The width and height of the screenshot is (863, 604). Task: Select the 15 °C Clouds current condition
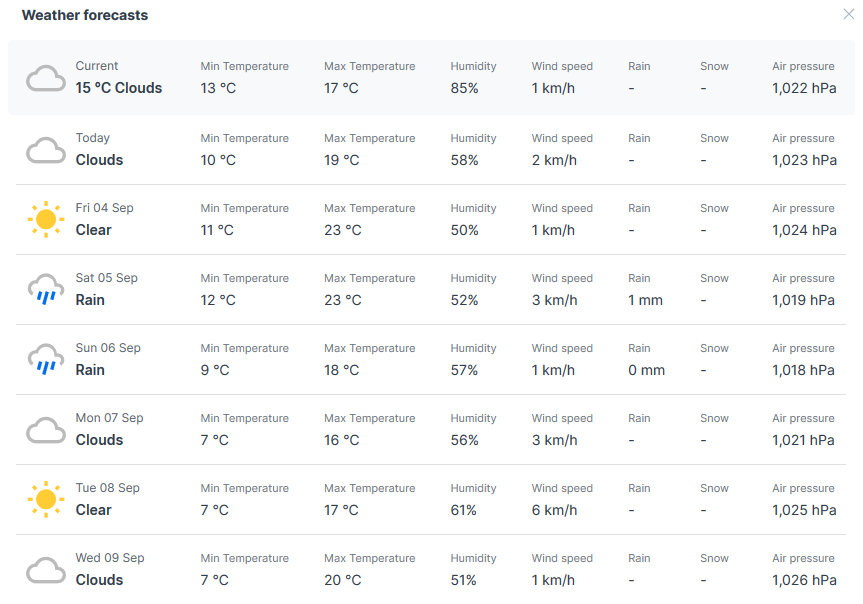[119, 88]
